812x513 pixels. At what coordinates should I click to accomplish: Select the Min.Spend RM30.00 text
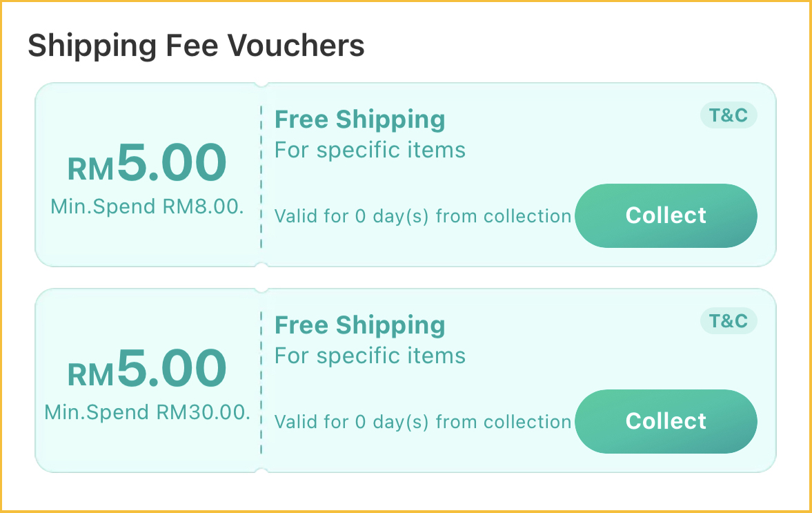click(x=147, y=412)
